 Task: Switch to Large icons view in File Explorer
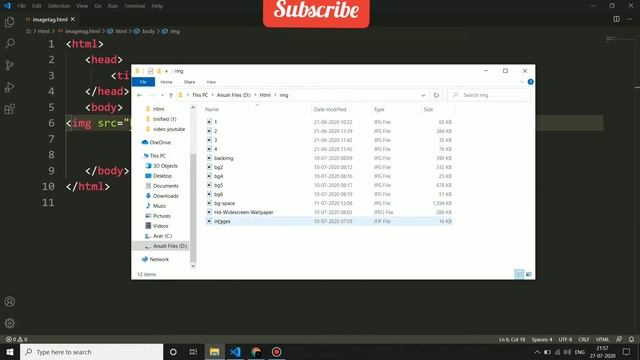tap(529, 274)
